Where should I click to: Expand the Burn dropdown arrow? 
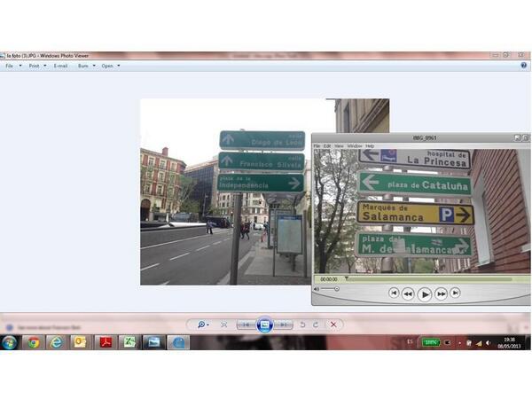pyautogui.click(x=94, y=66)
